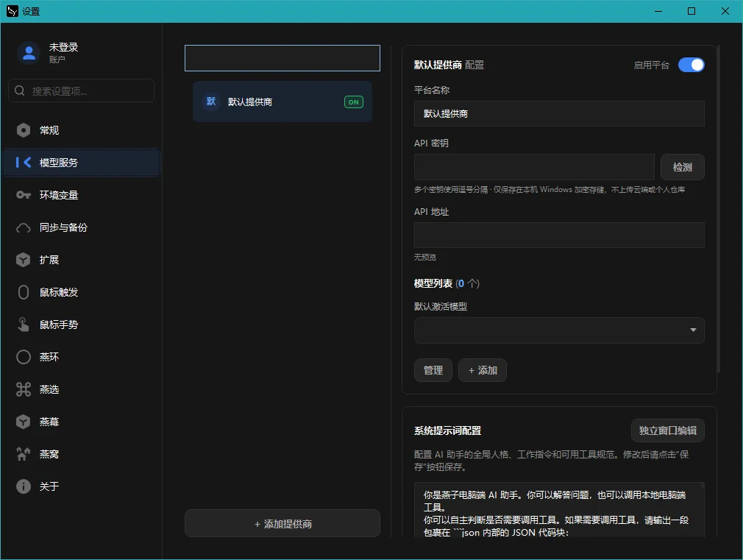Click + 添加提供商 button

point(282,523)
